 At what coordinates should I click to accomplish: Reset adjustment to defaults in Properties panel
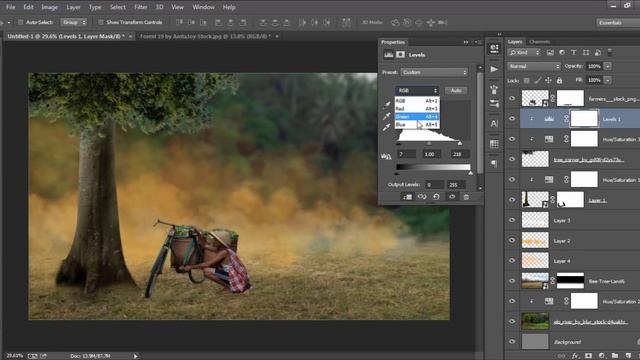pyautogui.click(x=436, y=197)
